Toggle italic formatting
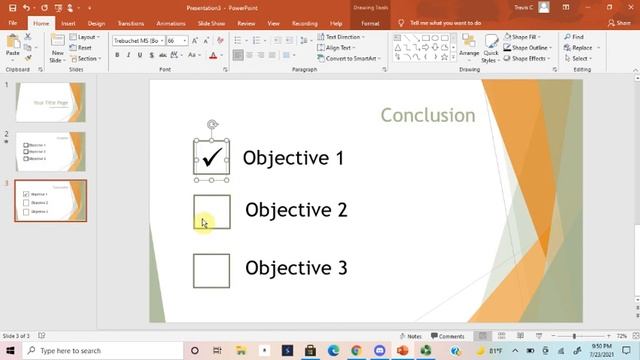Screen dimensions: 640x360 129,55
